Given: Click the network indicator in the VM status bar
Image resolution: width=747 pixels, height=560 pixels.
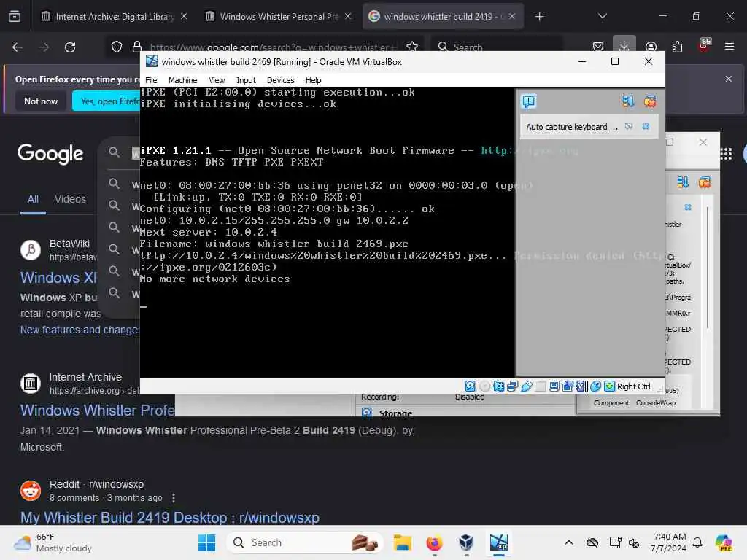Looking at the screenshot, I should coord(512,386).
